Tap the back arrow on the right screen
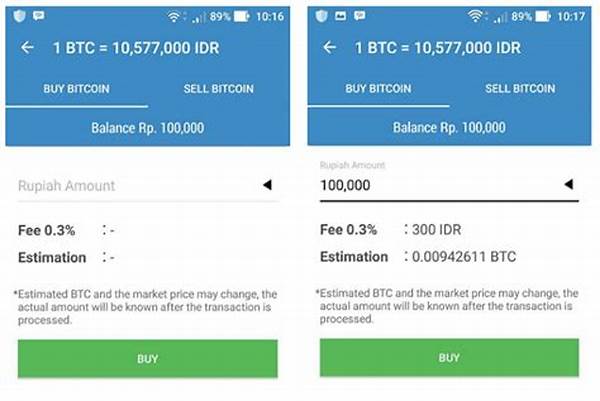Viewport: 600px width, 401px height. click(x=330, y=47)
